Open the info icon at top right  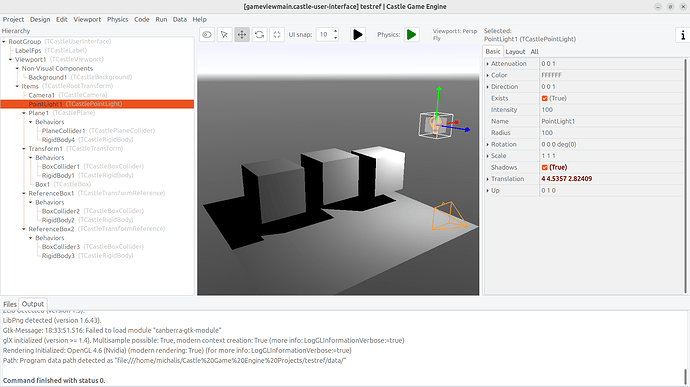pyautogui.click(x=683, y=35)
